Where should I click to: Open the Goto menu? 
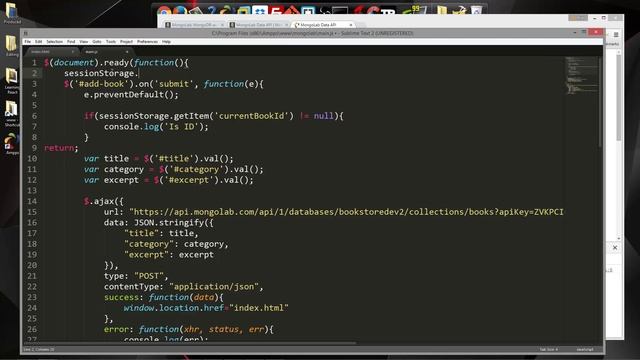tap(97, 42)
